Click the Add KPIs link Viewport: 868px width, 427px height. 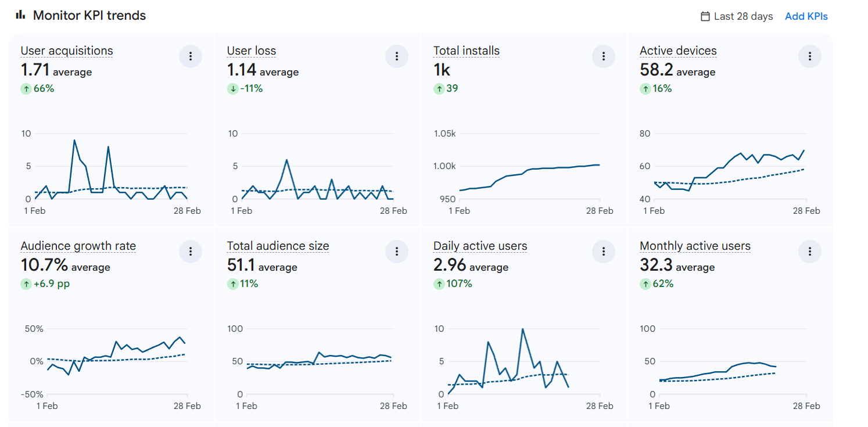tap(806, 16)
